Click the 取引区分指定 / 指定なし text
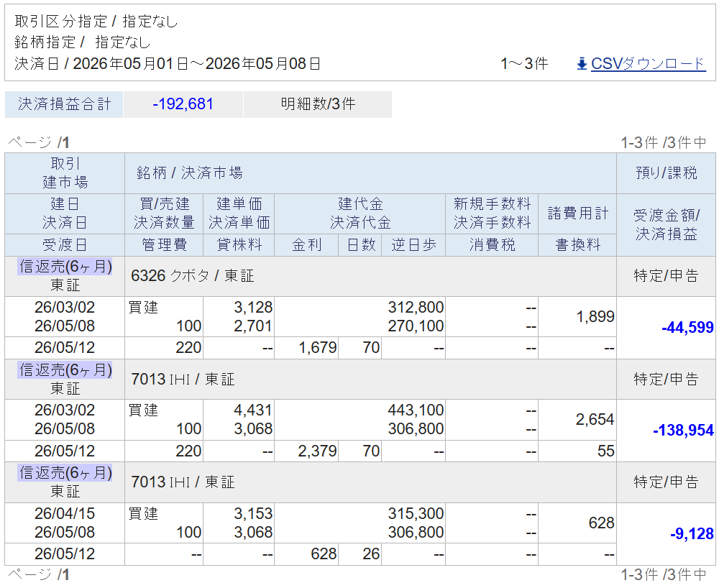This screenshot has width=719, height=588. click(96, 21)
